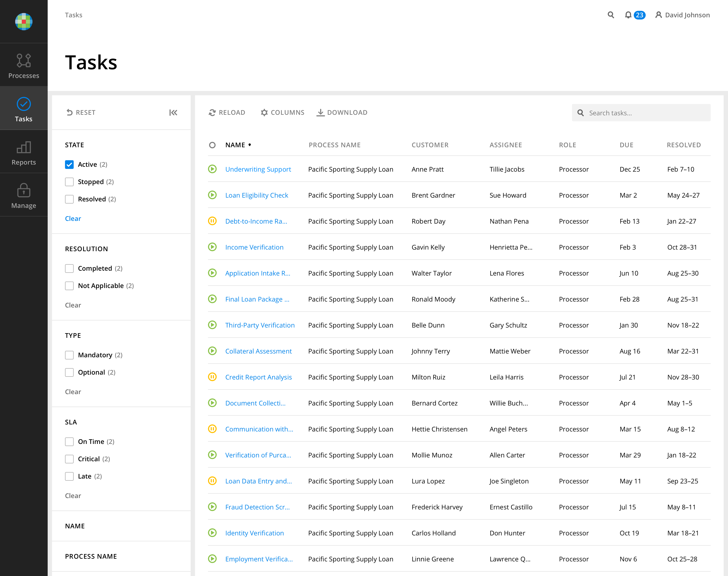The width and height of the screenshot is (728, 576).
Task: Click the paused status icon for Credit Report Analysis
Action: pos(212,377)
